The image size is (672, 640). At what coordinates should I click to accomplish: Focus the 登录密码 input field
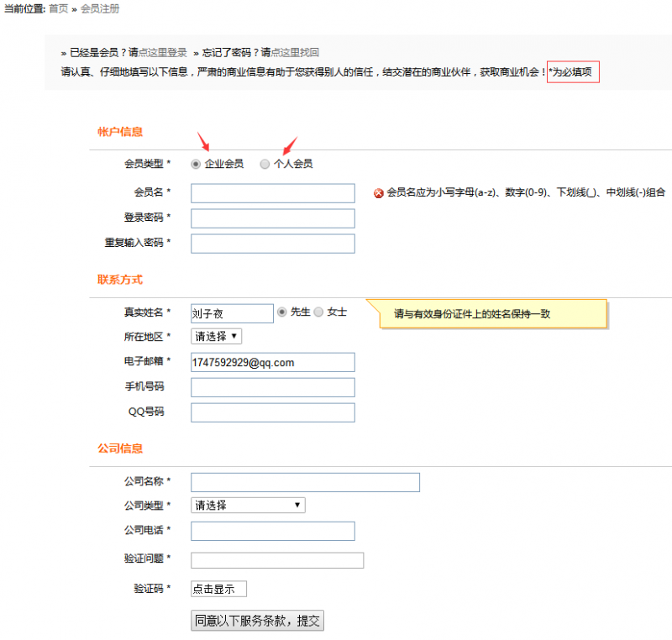273,218
